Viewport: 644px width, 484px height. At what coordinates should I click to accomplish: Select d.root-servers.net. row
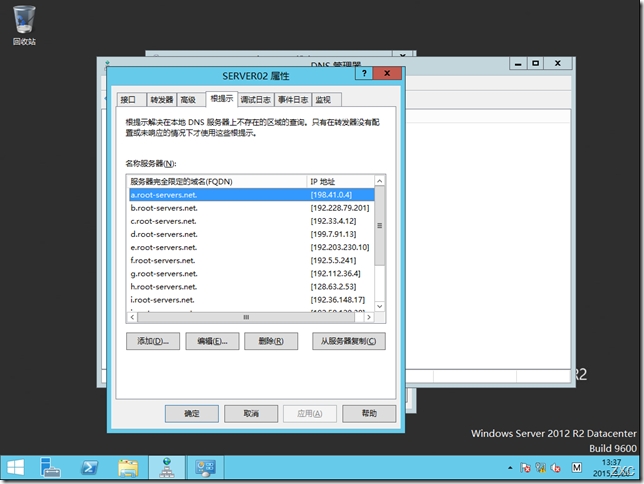pos(251,234)
